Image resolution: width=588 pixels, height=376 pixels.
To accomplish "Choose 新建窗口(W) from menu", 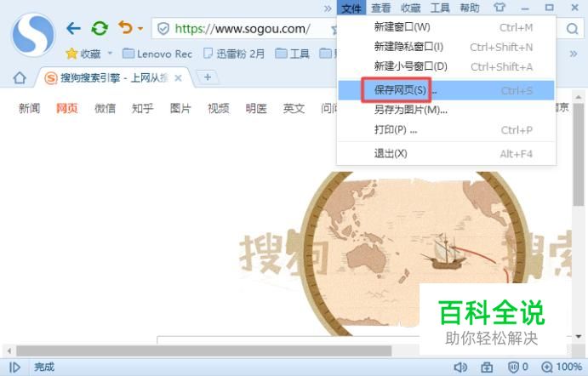I will point(446,27).
